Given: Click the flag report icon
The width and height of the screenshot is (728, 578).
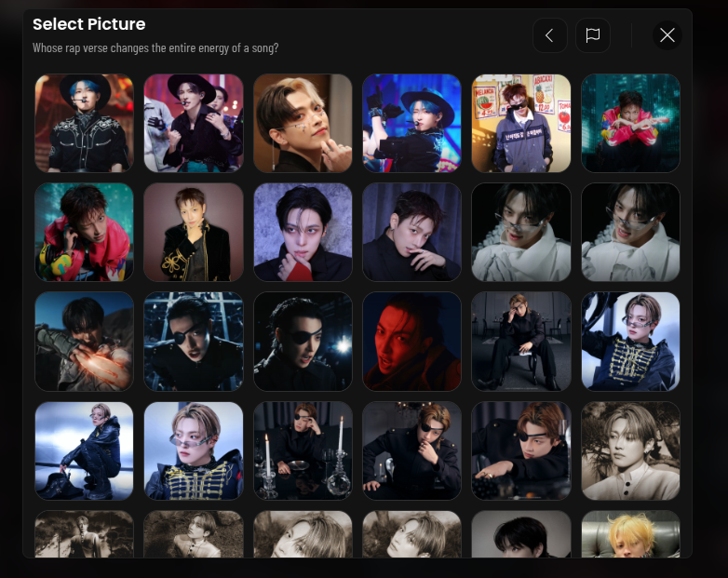Looking at the screenshot, I should click(592, 35).
